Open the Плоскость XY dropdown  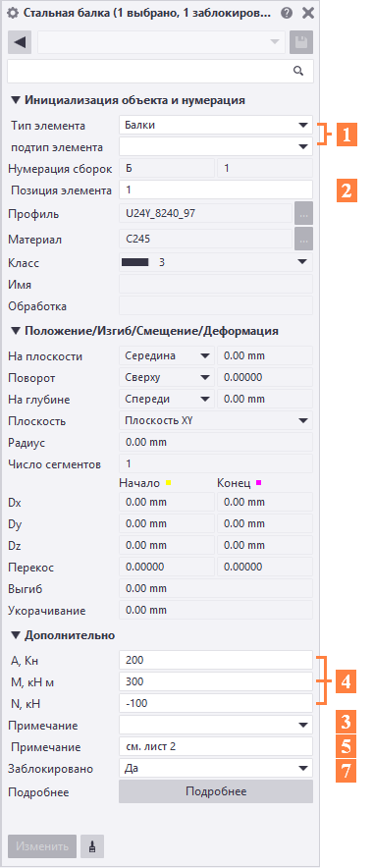click(216, 420)
